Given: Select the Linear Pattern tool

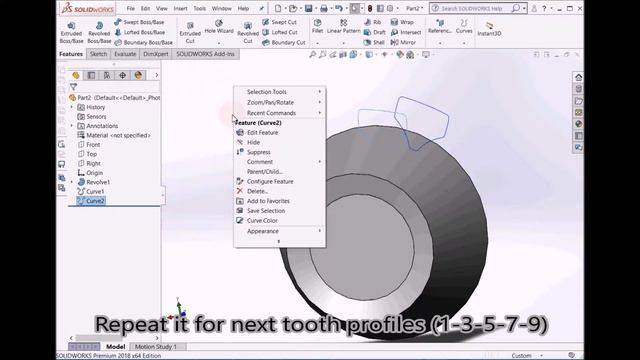Looking at the screenshot, I should tap(344, 26).
